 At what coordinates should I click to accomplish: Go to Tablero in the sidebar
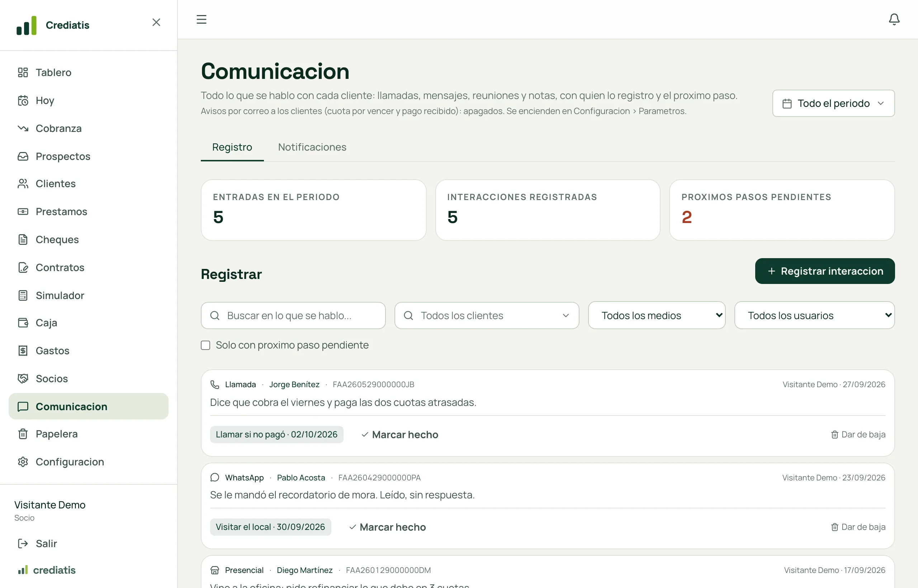(88, 72)
